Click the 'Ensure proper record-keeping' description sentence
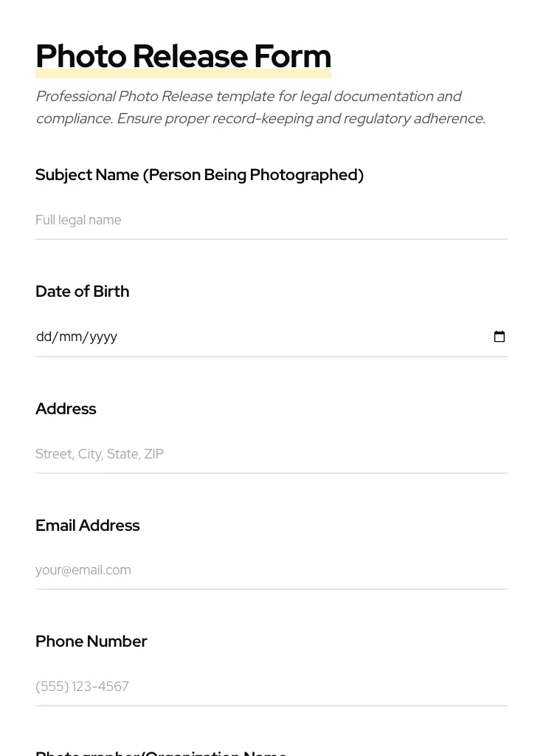Screen dimensions: 543x756 [x=300, y=119]
